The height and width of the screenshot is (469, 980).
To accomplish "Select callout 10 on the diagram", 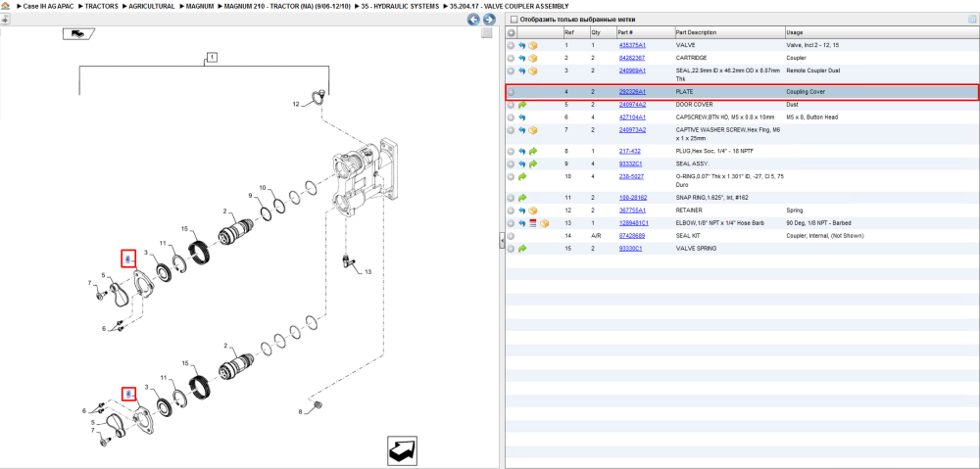I will point(263,187).
